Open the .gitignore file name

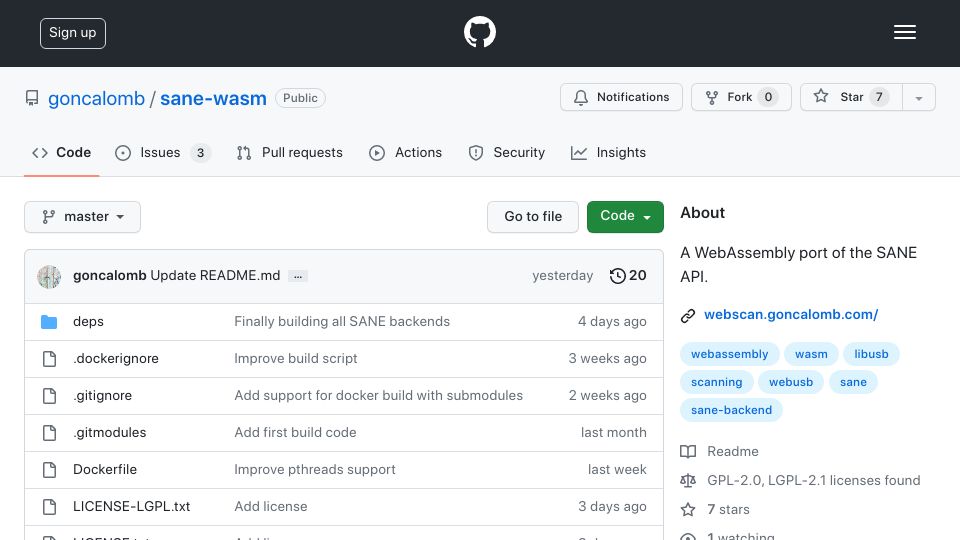(x=102, y=396)
